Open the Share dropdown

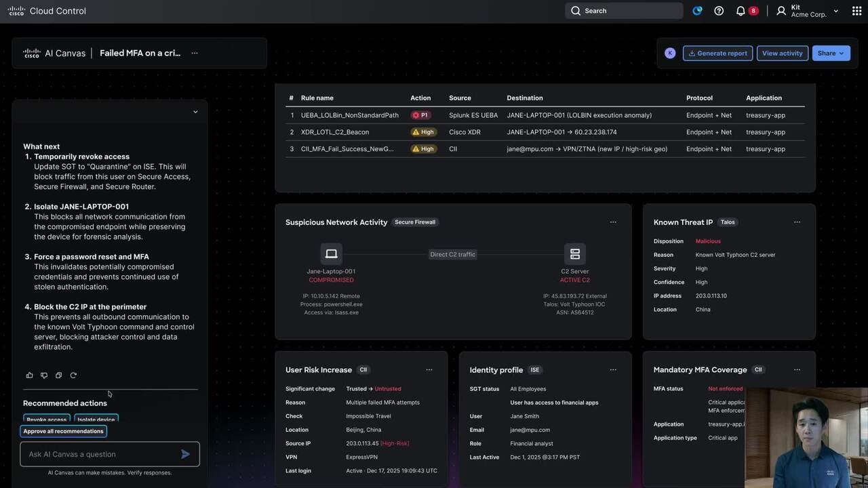click(831, 53)
